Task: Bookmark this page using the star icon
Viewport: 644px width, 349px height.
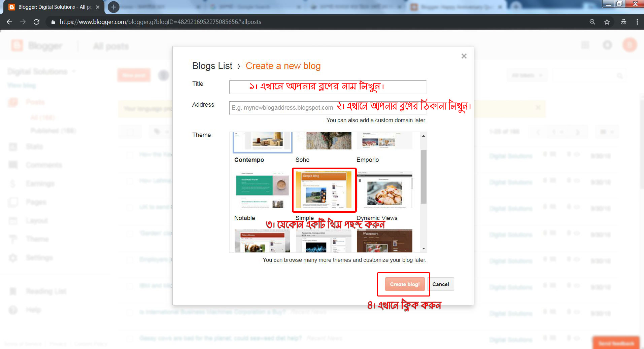Action: (607, 22)
